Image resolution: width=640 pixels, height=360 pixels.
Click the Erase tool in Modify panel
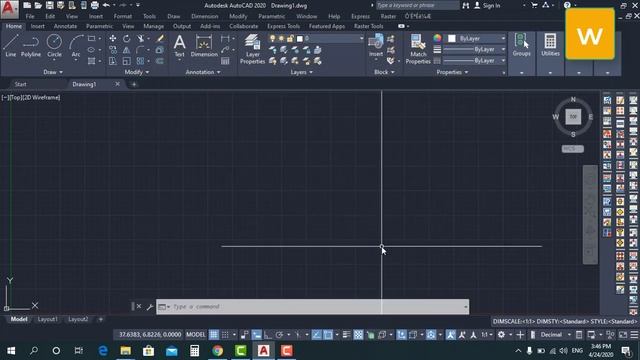160,39
